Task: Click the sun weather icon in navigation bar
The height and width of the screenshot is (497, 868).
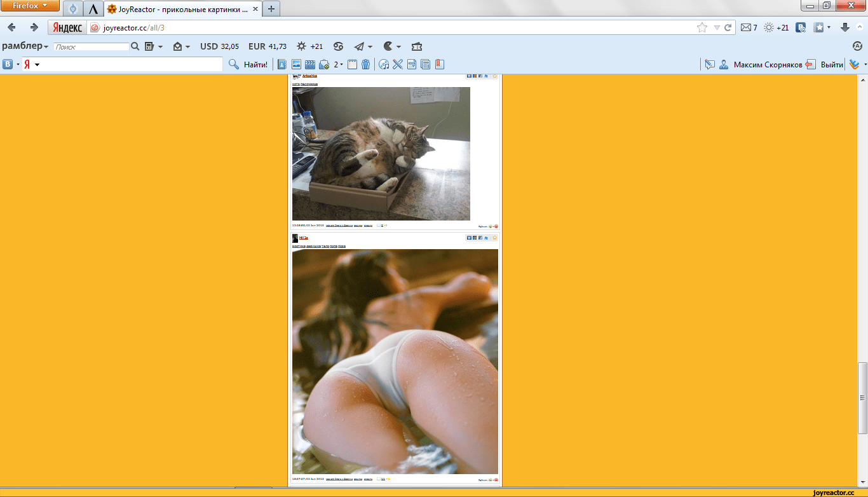Action: (769, 27)
